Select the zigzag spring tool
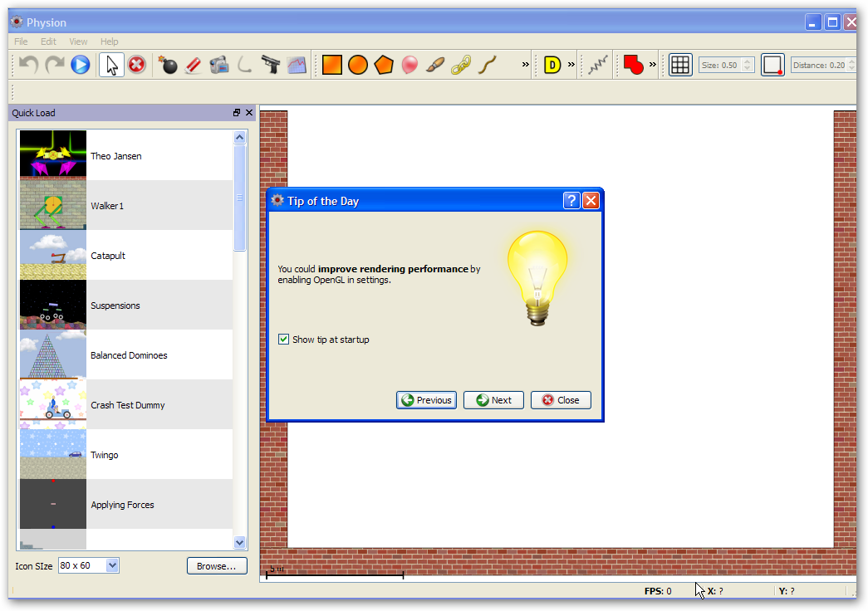 tap(598, 65)
